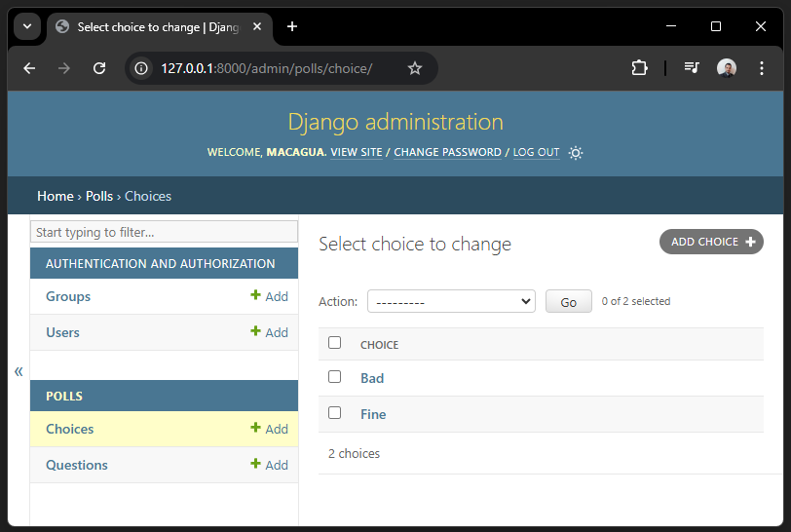This screenshot has height=532, width=791.
Task: Open the Fine choice for editing
Action: point(373,414)
